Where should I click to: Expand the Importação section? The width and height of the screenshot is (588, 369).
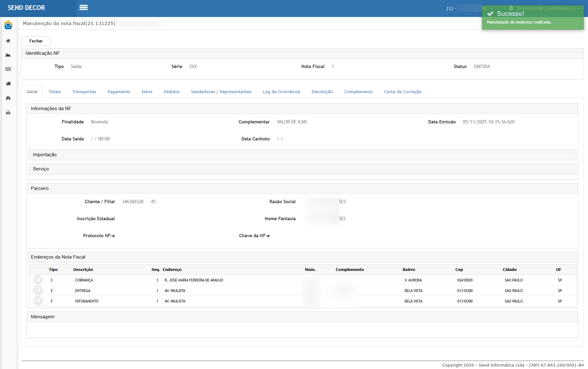pyautogui.click(x=45, y=155)
